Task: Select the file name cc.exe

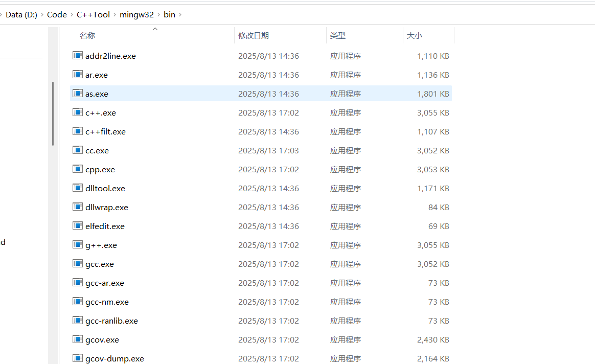Action: pyautogui.click(x=97, y=151)
